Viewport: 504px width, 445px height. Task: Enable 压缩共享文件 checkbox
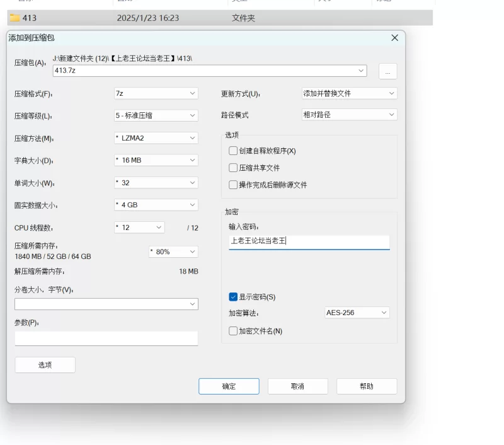point(233,168)
